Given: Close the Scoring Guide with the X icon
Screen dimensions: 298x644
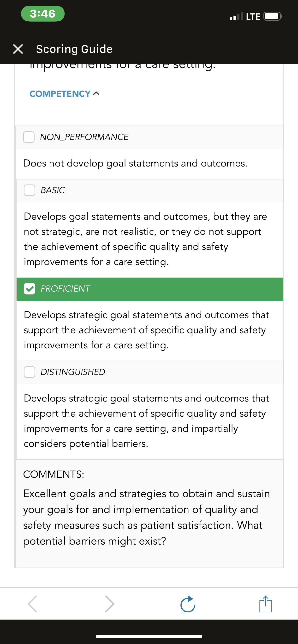Looking at the screenshot, I should coord(18,49).
